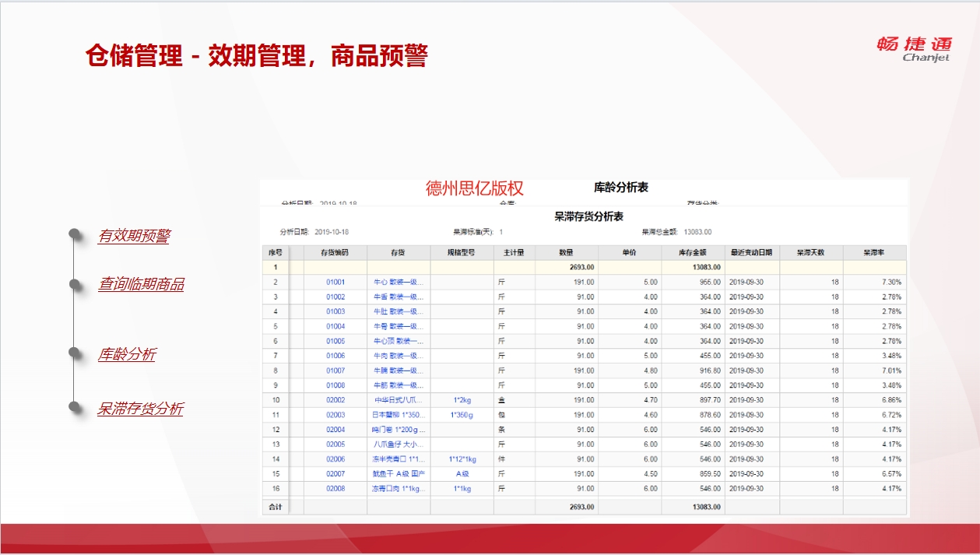Click the Chanjet 畅捷通 logo

(x=914, y=48)
